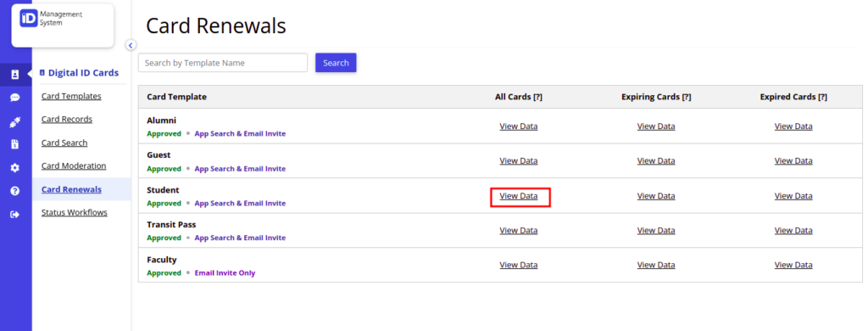868x331 pixels.
Task: Open Card Search in the sidebar
Action: point(64,143)
